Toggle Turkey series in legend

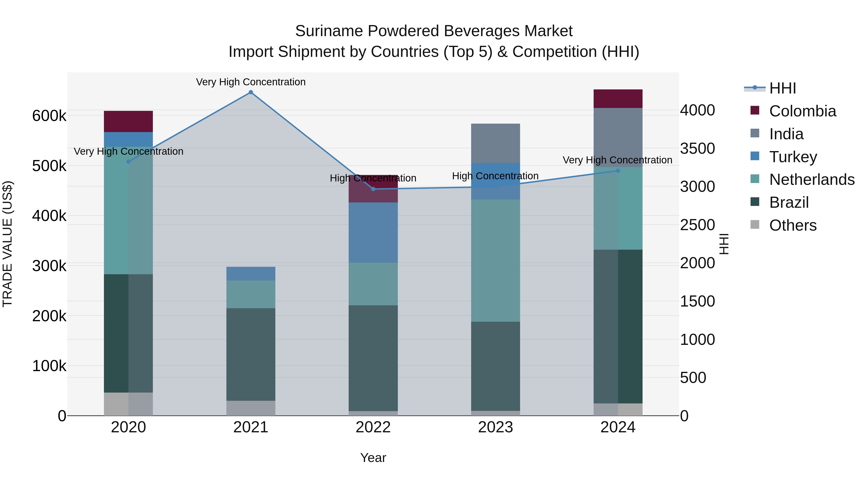pyautogui.click(x=784, y=157)
